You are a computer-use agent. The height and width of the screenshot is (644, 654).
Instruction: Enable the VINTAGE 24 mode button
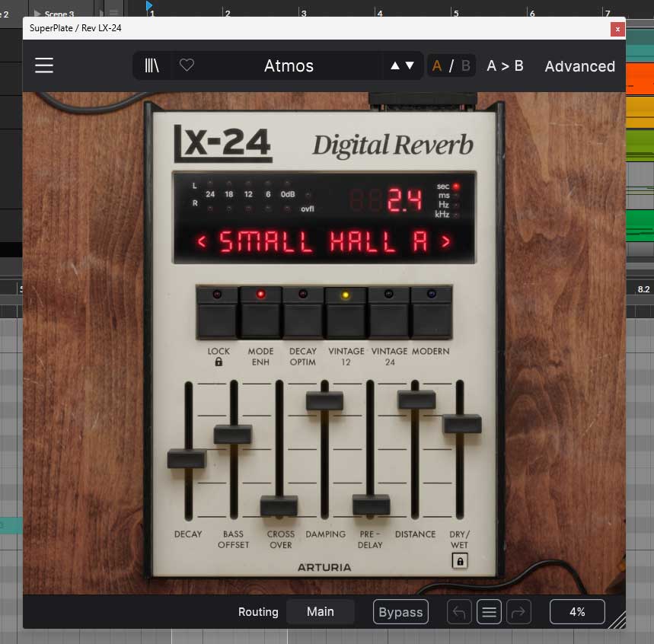[389, 312]
